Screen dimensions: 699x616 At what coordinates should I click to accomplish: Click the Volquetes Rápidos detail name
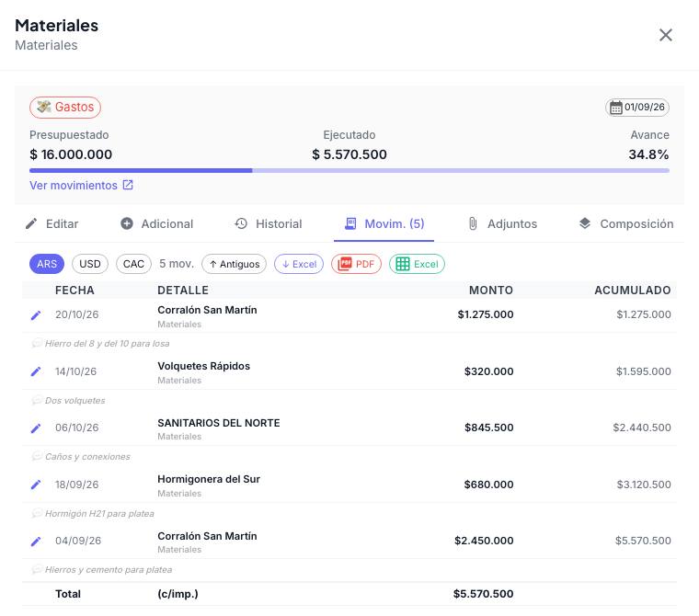pos(204,366)
